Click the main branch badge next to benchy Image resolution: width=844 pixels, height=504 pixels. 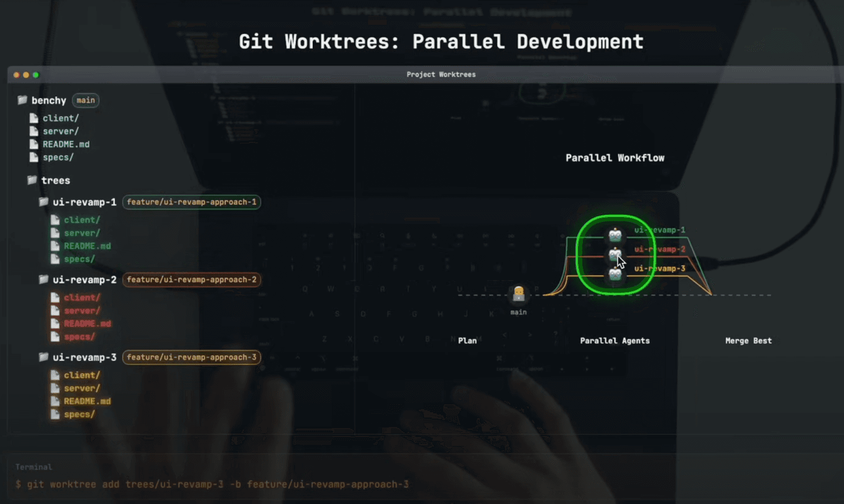85,100
